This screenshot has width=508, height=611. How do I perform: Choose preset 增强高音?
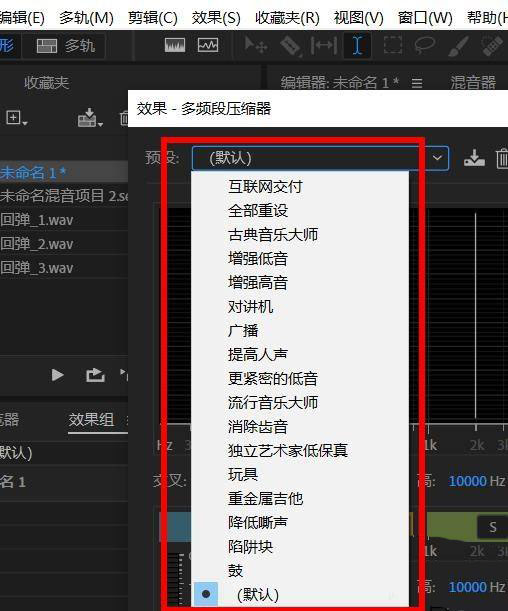(x=300, y=283)
